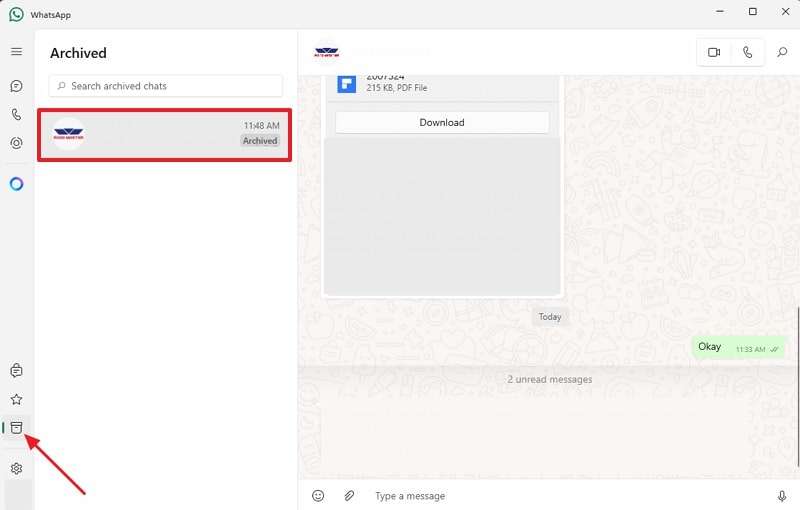Go to the Chats section
800x510 pixels.
click(x=16, y=86)
